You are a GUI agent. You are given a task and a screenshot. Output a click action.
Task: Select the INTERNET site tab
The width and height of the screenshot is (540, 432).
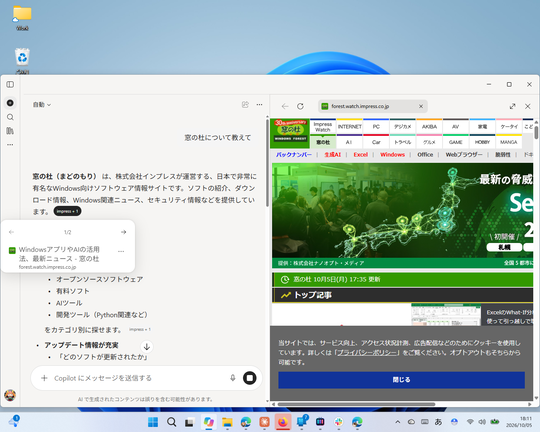click(x=350, y=127)
